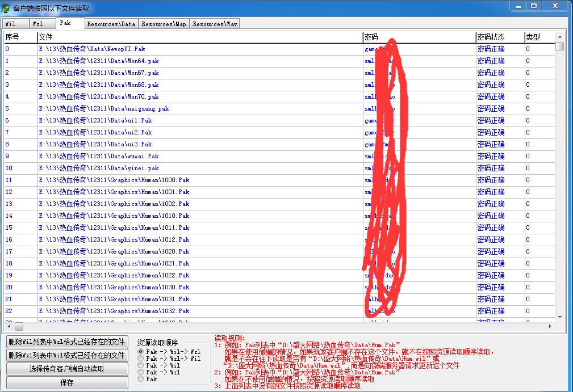This screenshot has height=392, width=573.
Task: Select the Pak -> Wzl-> Wil read order
Action: pyautogui.click(x=141, y=359)
